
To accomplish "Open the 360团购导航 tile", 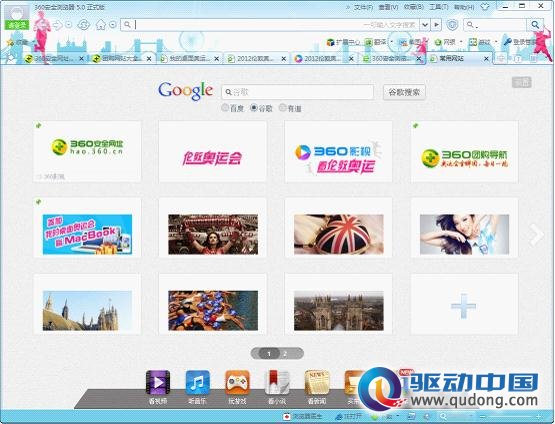I will pyautogui.click(x=464, y=151).
